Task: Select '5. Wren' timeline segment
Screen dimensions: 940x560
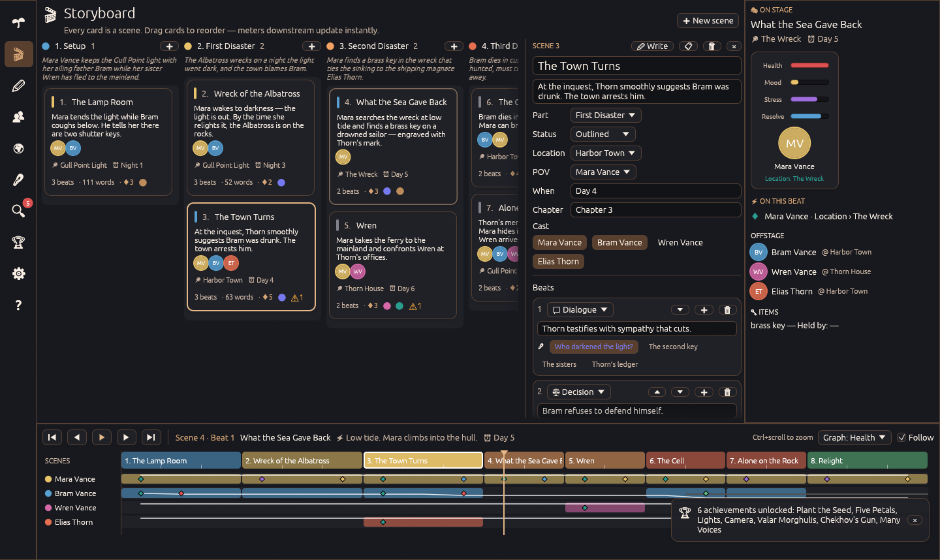Action: click(x=605, y=461)
